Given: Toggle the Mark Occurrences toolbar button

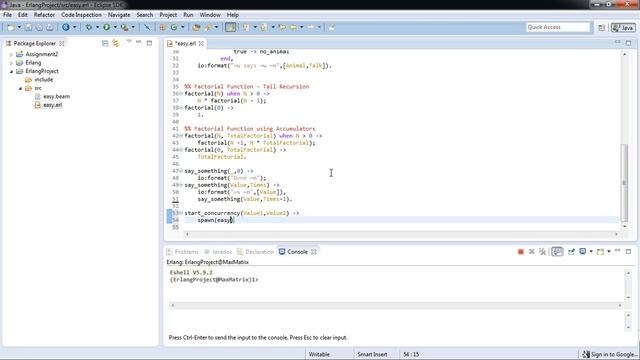Looking at the screenshot, I should coord(231,27).
